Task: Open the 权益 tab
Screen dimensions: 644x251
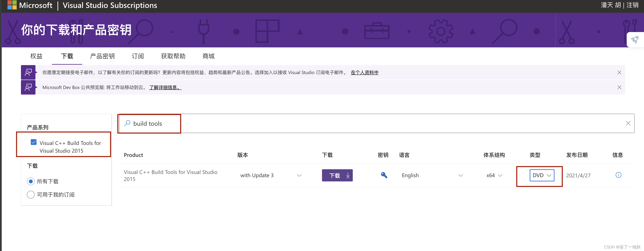Action: point(36,56)
